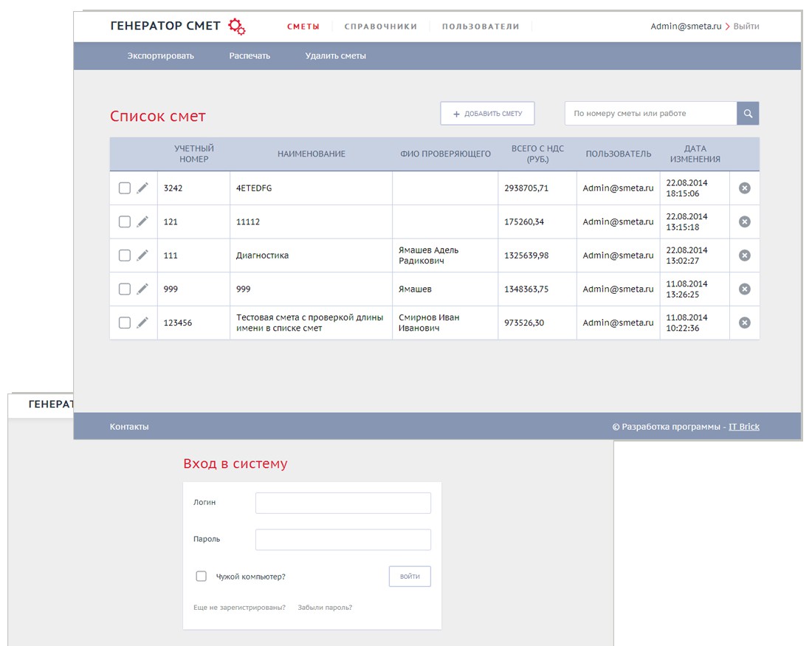Click the Выйти logout link
The image size is (812, 646).
pyautogui.click(x=746, y=27)
